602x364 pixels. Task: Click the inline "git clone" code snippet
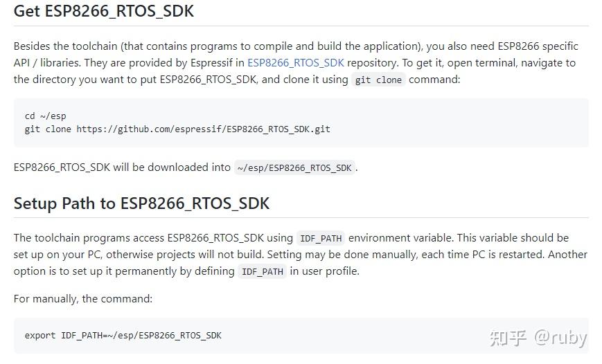click(378, 80)
